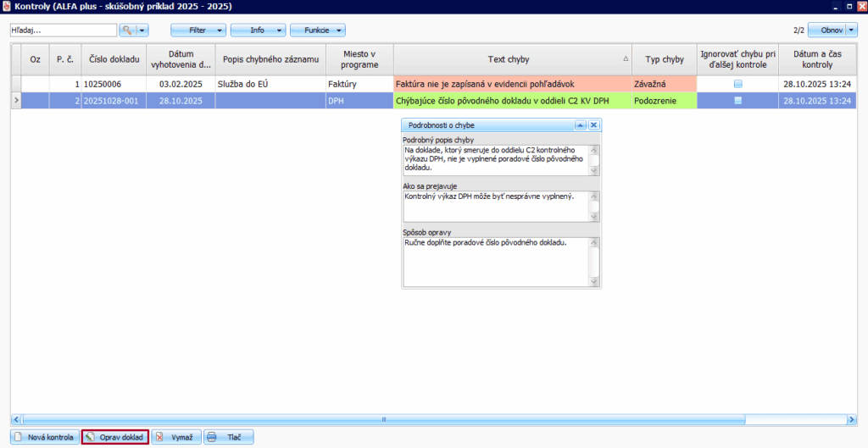The width and height of the screenshot is (868, 448).
Task: Click the magnifier search icon
Action: tap(127, 30)
